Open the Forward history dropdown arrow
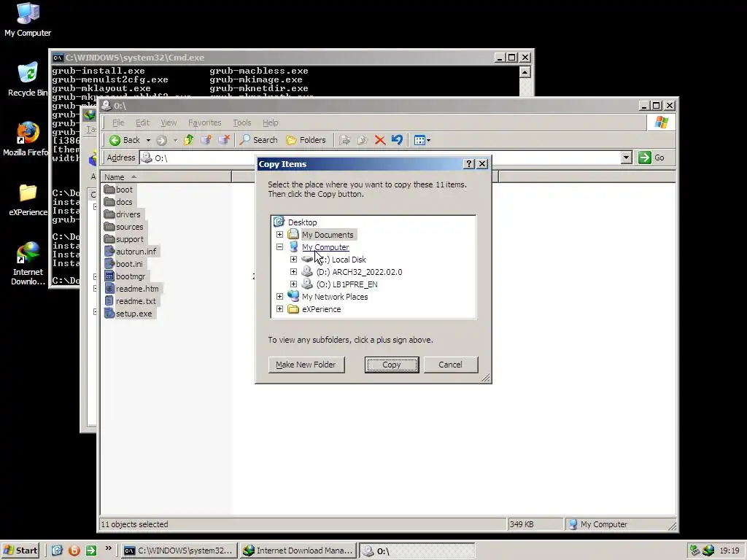The width and height of the screenshot is (747, 560). (x=175, y=141)
